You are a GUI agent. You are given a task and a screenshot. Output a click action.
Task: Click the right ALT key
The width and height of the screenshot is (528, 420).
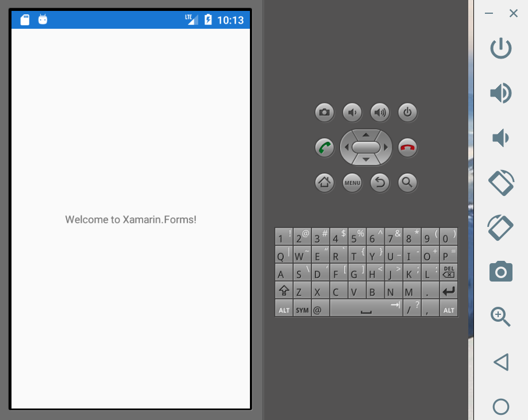[449, 309]
